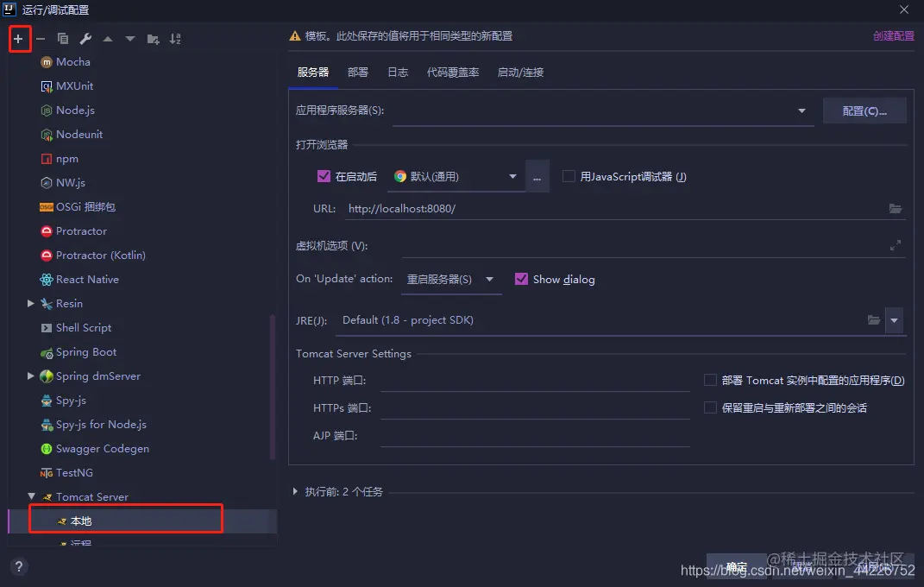
Task: Disable the Show dialog checkbox
Action: click(x=521, y=279)
